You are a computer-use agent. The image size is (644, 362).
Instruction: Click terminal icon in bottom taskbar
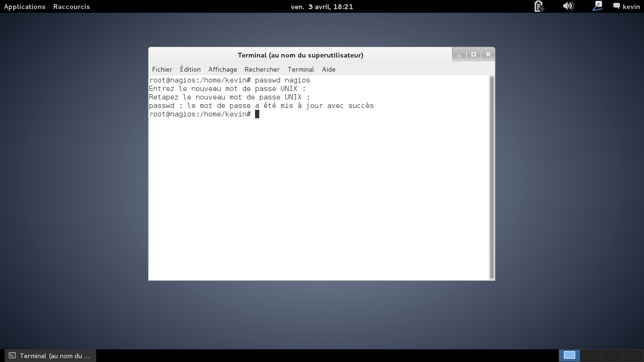(12, 356)
